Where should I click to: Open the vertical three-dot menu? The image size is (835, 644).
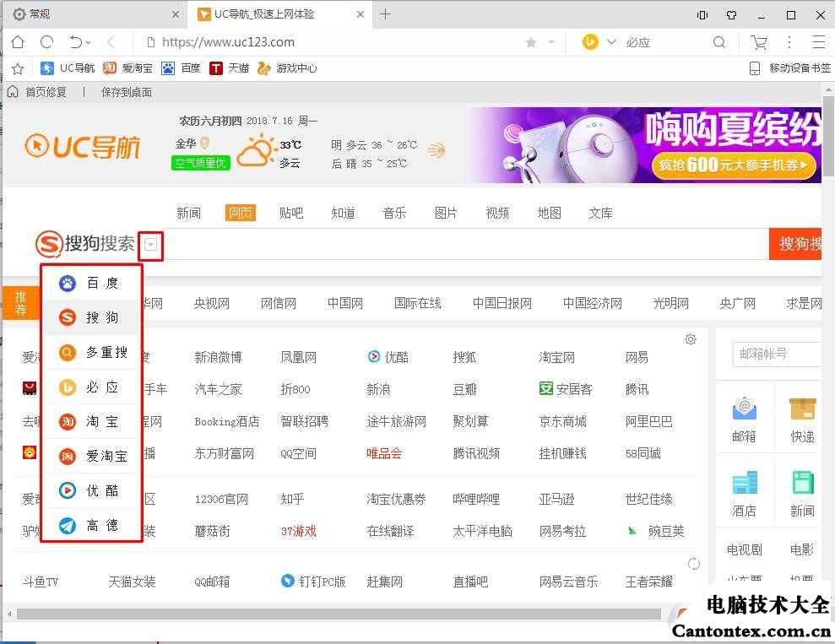click(789, 42)
